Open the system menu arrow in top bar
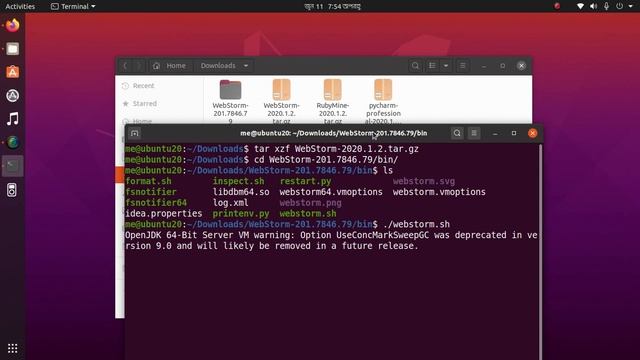This screenshot has width=640, height=360. click(x=631, y=6)
